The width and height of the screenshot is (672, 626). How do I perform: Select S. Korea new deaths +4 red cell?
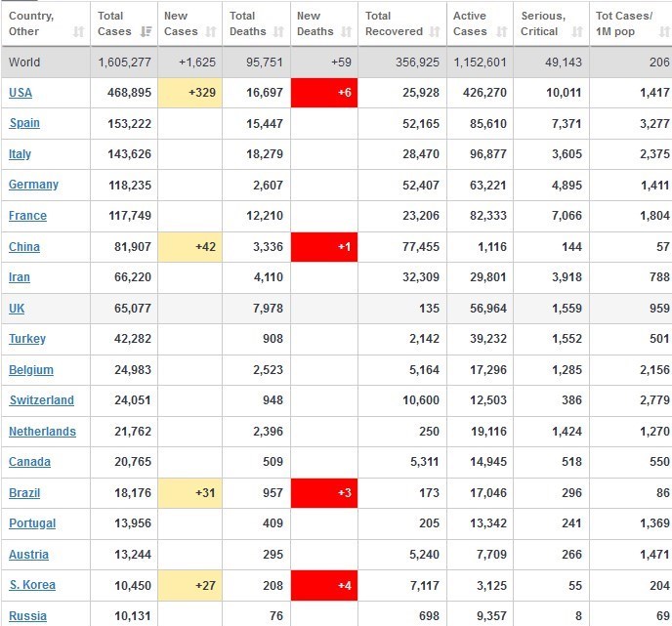[x=324, y=585]
